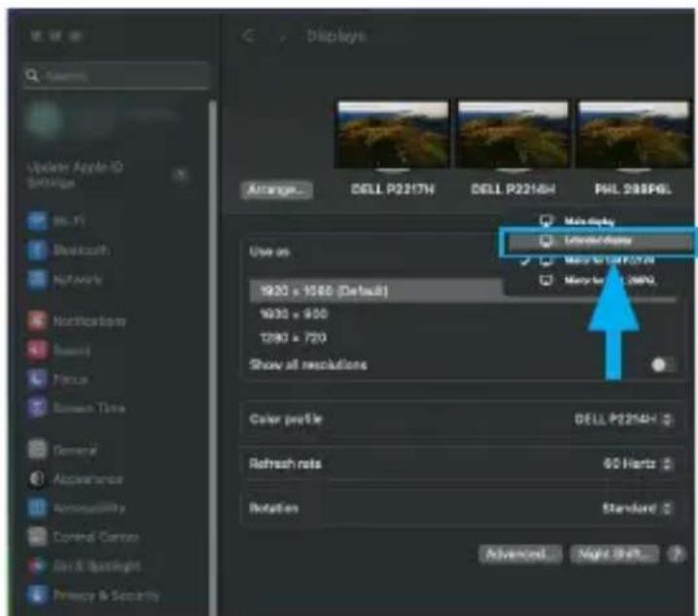
Task: Select the DELL P2217H display thumbnail
Action: 392,134
